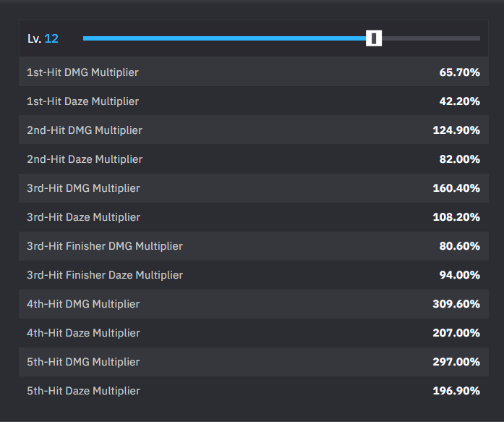
Task: Select the 3rd-Hit Finisher DMG Multiplier row
Action: click(x=254, y=245)
